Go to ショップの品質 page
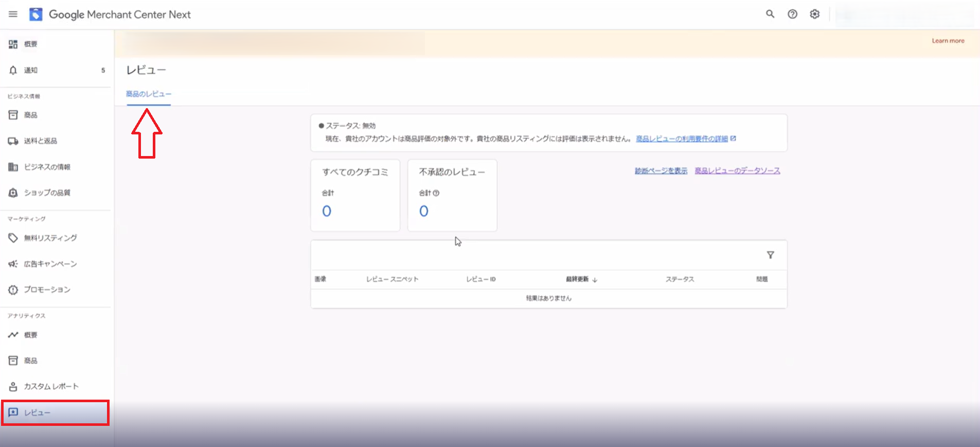This screenshot has height=447, width=980. click(47, 193)
